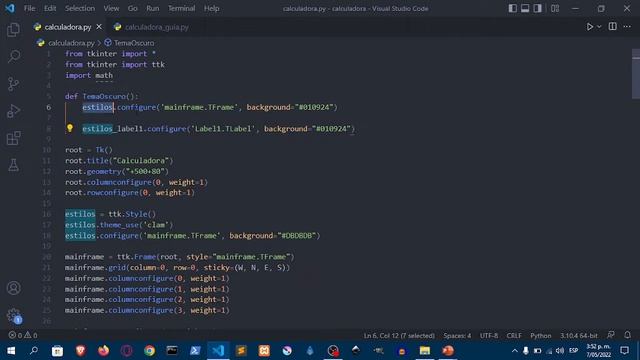Open the Help menu
The width and height of the screenshot is (640, 360).
point(211,8)
